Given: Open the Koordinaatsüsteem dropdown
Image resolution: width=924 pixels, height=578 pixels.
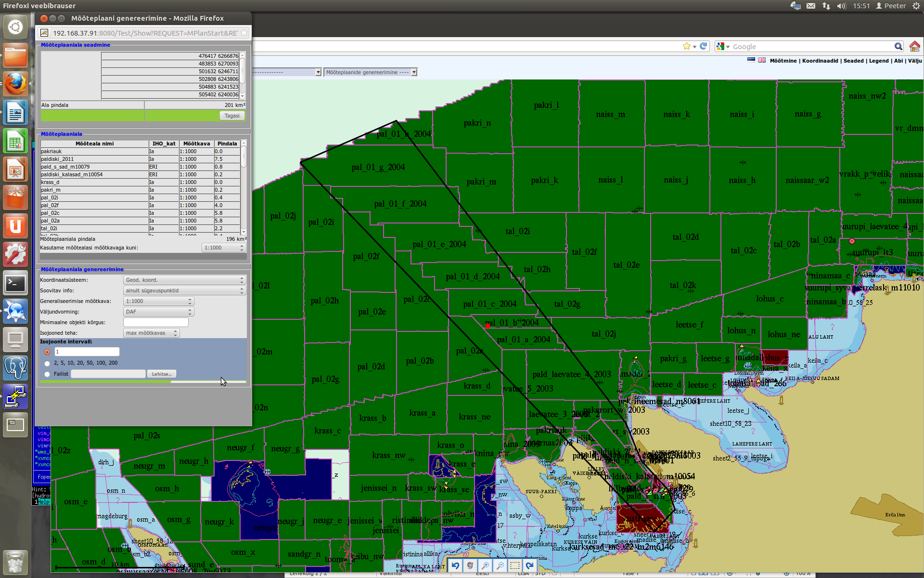Looking at the screenshot, I should pos(185,280).
